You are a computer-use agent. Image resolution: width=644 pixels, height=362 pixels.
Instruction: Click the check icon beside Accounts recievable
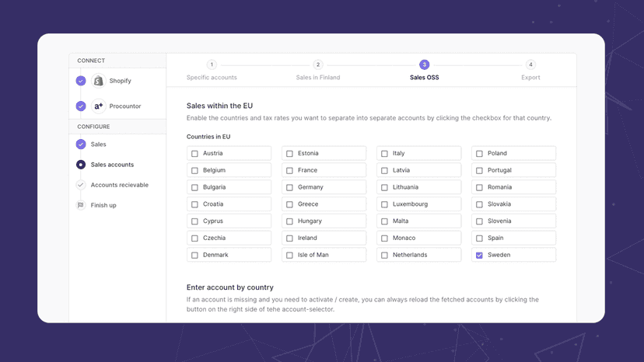point(81,185)
